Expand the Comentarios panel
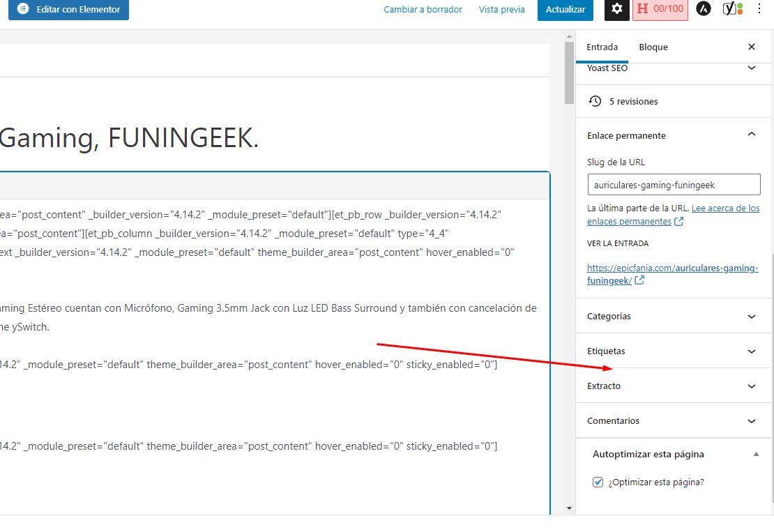The height and width of the screenshot is (532, 774). click(674, 421)
